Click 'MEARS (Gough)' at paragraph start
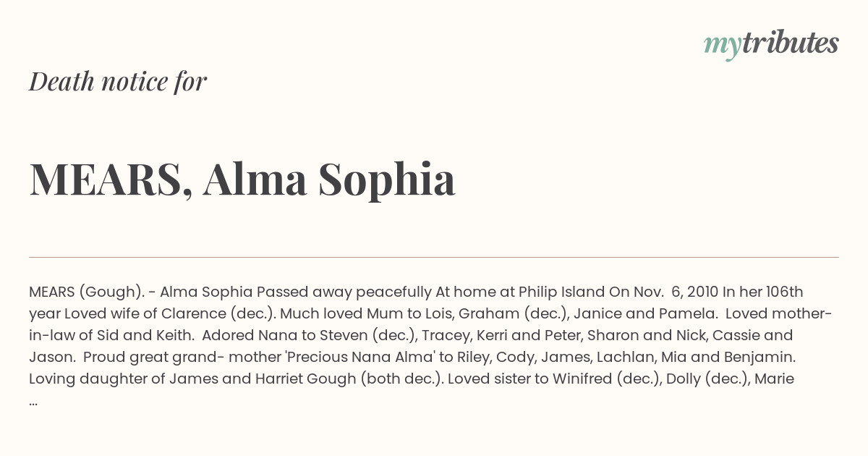 click(x=83, y=292)
